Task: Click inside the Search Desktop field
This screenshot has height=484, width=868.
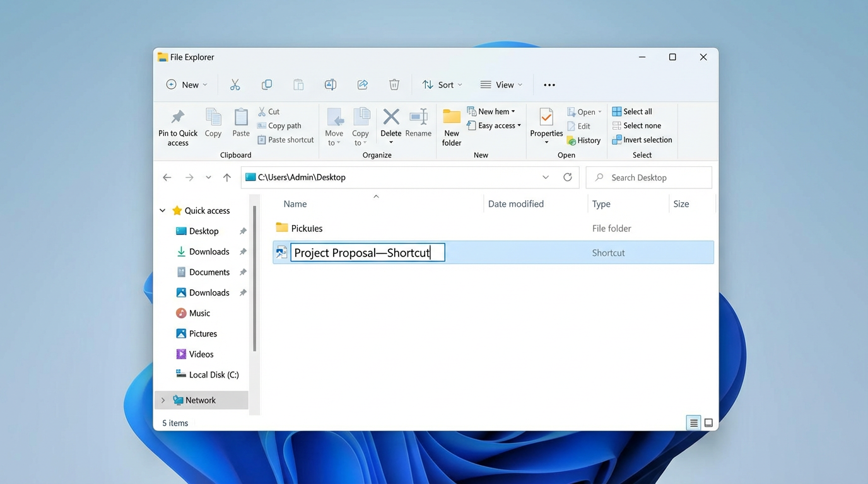Action: click(x=648, y=177)
